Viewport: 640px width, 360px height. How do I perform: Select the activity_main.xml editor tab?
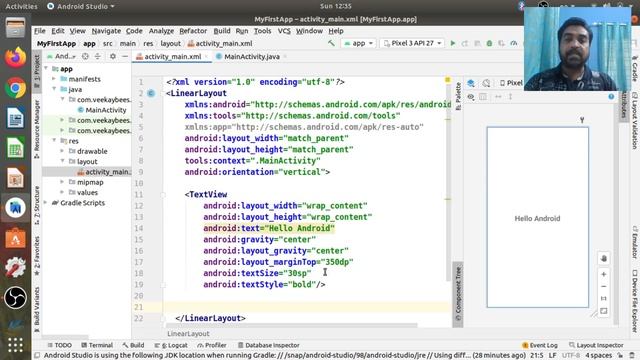[x=172, y=57]
